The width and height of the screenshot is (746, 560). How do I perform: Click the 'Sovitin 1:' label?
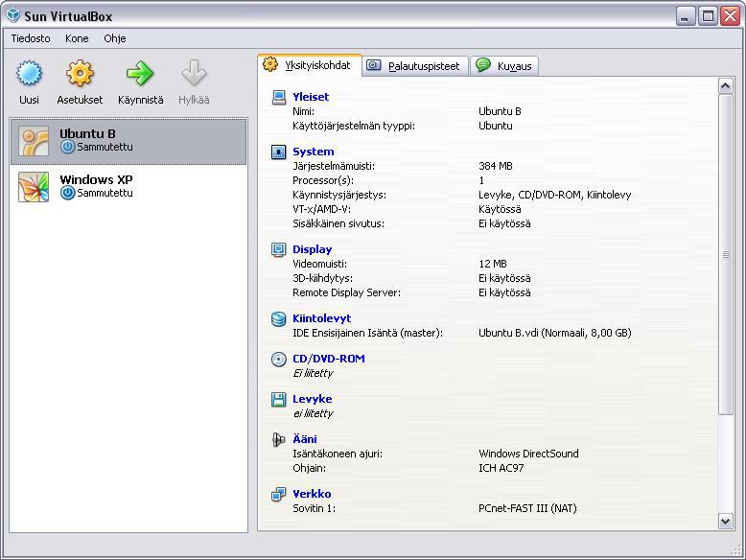[x=314, y=508]
